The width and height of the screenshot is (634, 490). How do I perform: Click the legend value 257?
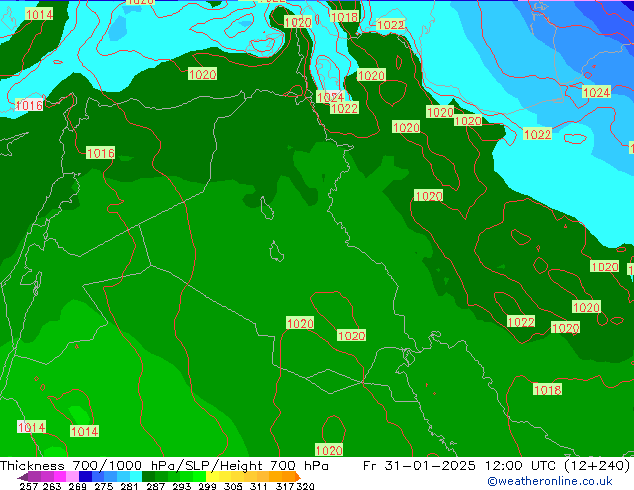click(29, 486)
